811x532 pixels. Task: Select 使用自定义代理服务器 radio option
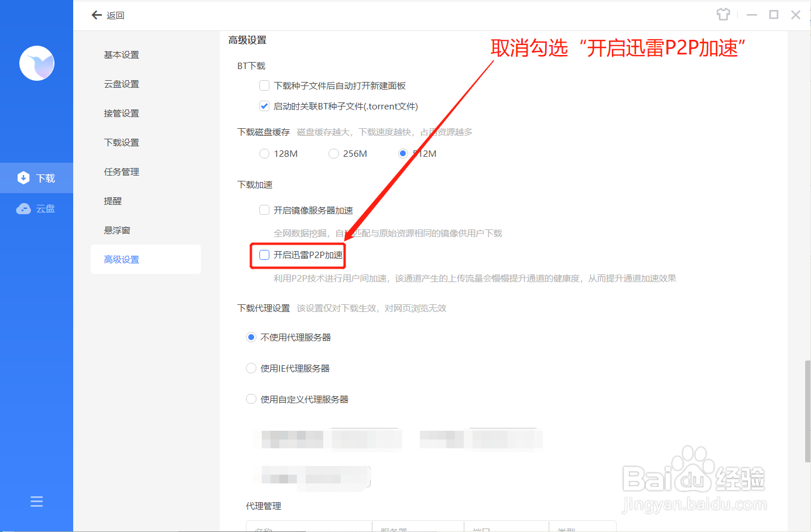[x=251, y=399]
